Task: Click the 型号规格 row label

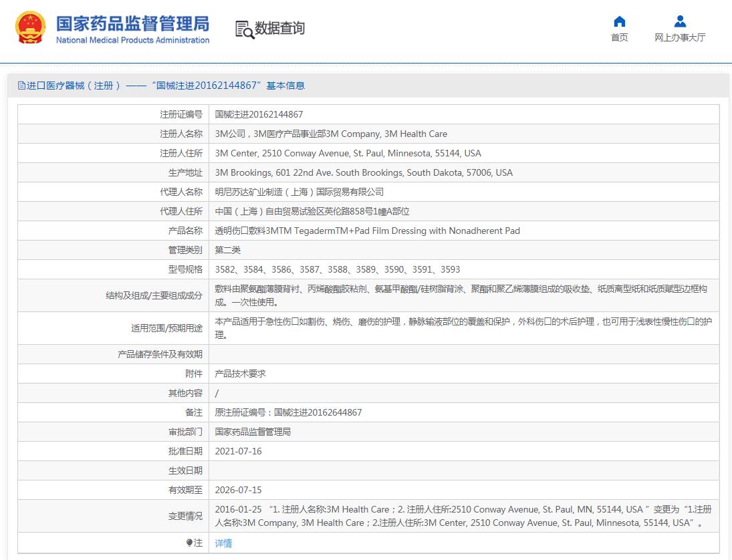Action: [x=185, y=269]
